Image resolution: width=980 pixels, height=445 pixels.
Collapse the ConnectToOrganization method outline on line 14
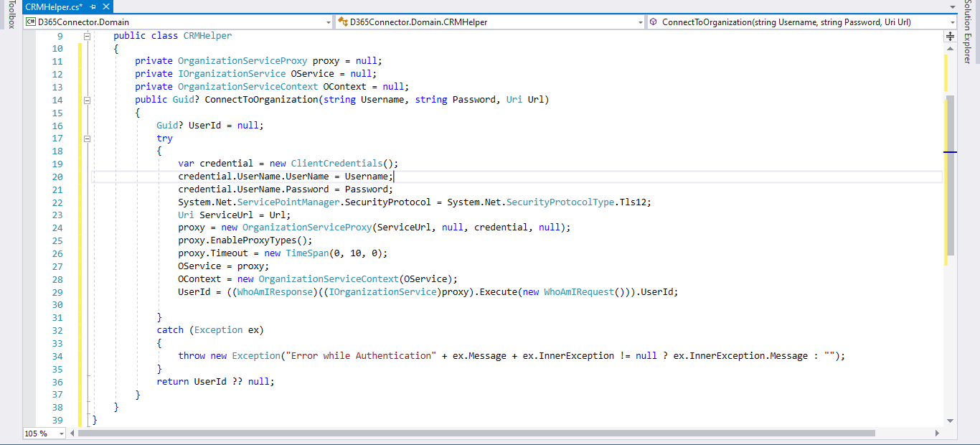coord(87,99)
